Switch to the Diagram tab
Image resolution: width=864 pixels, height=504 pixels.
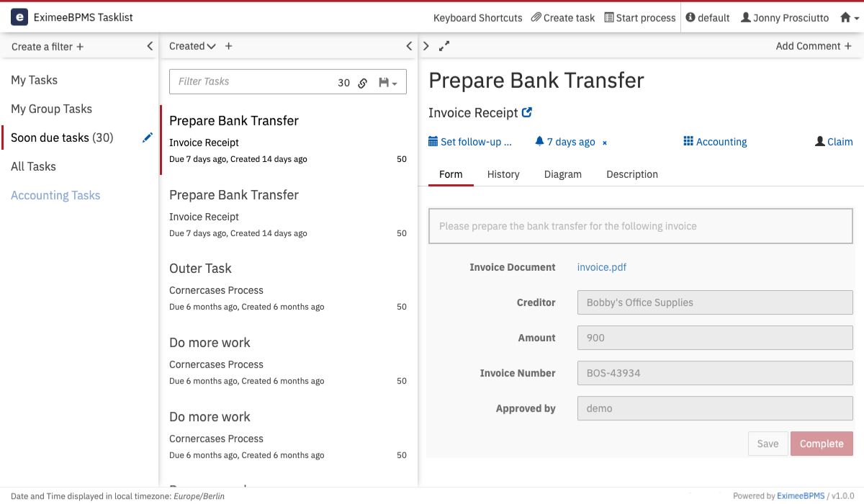[x=563, y=174]
